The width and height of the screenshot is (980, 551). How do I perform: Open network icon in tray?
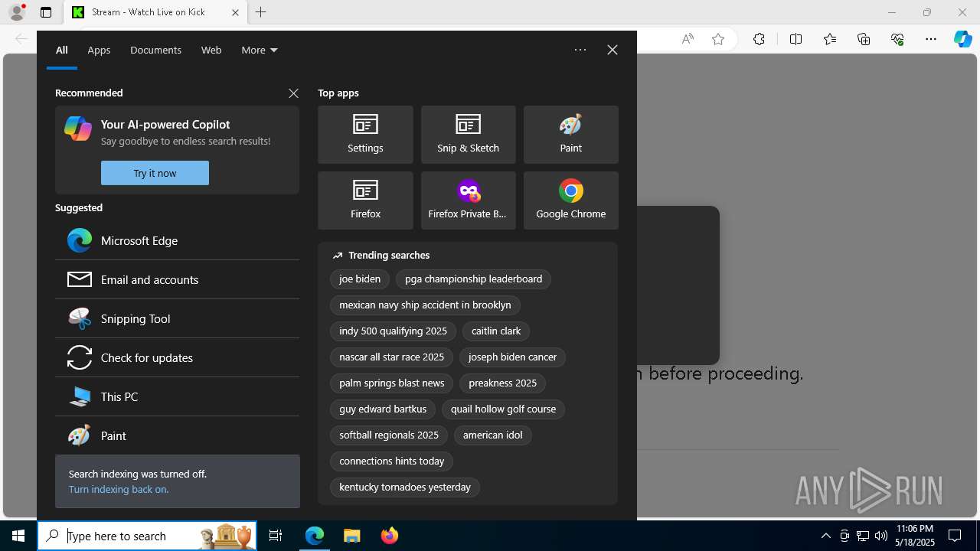coord(863,536)
